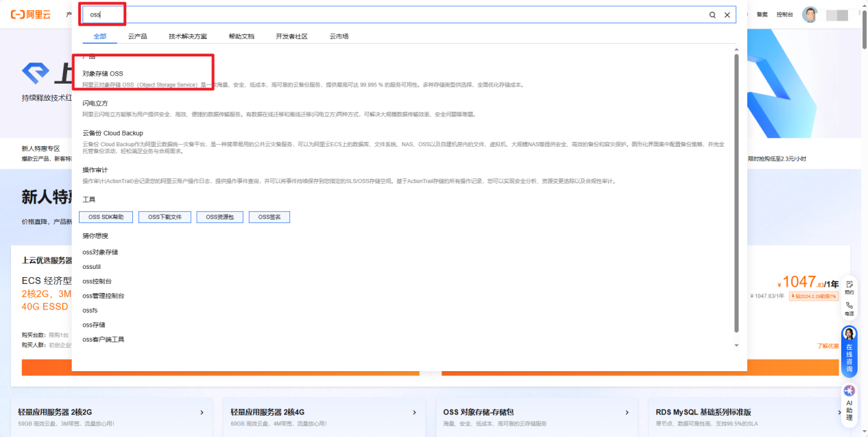Click the OSS 对象存储-存储包 title
The width and height of the screenshot is (868, 437).
(x=479, y=412)
